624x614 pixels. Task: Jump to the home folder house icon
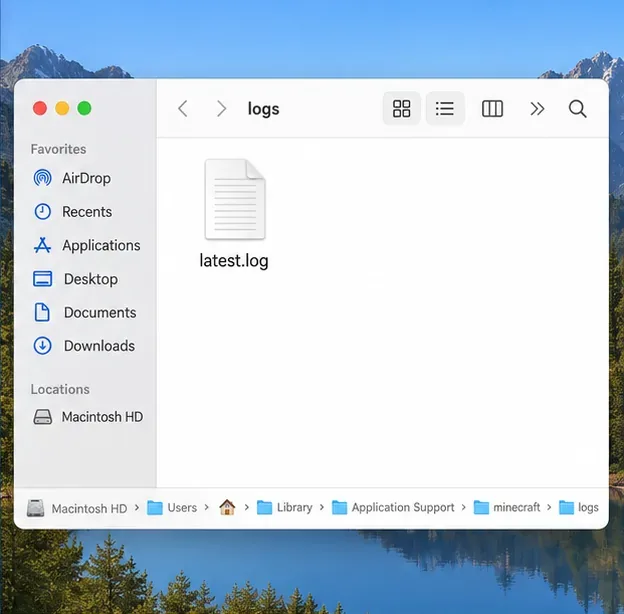point(227,507)
